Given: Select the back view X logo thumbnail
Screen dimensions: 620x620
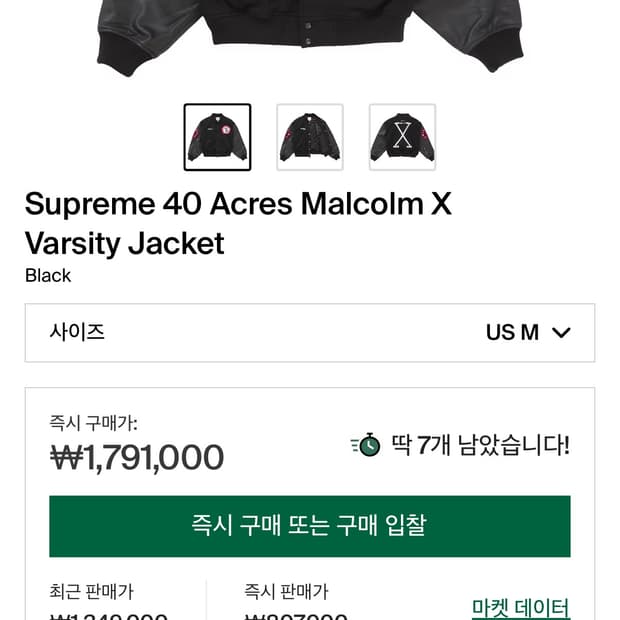Looking at the screenshot, I should click(402, 137).
